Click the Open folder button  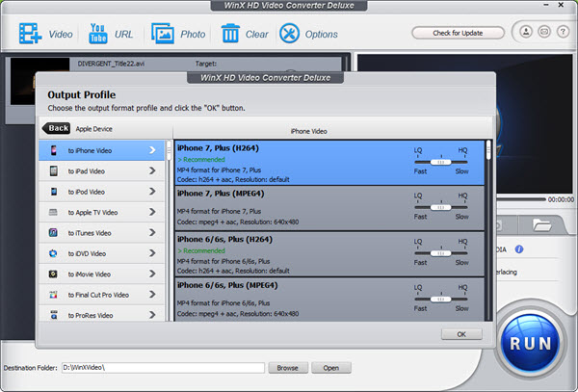pyautogui.click(x=331, y=368)
